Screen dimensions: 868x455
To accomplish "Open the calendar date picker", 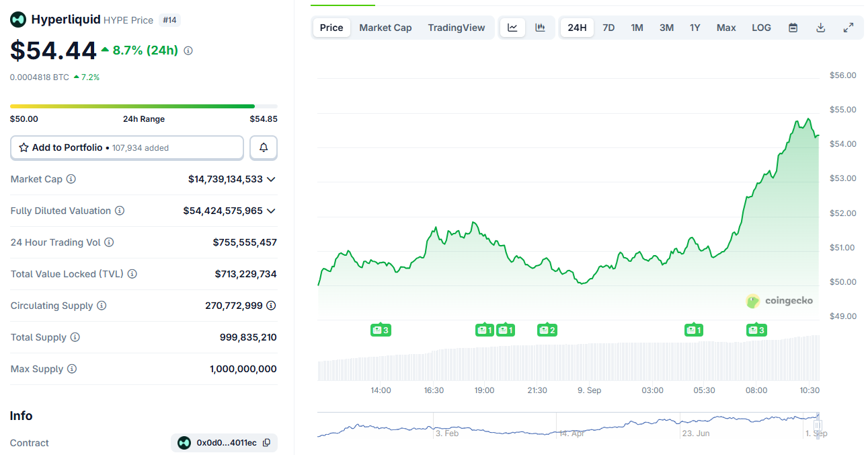I will pos(793,27).
